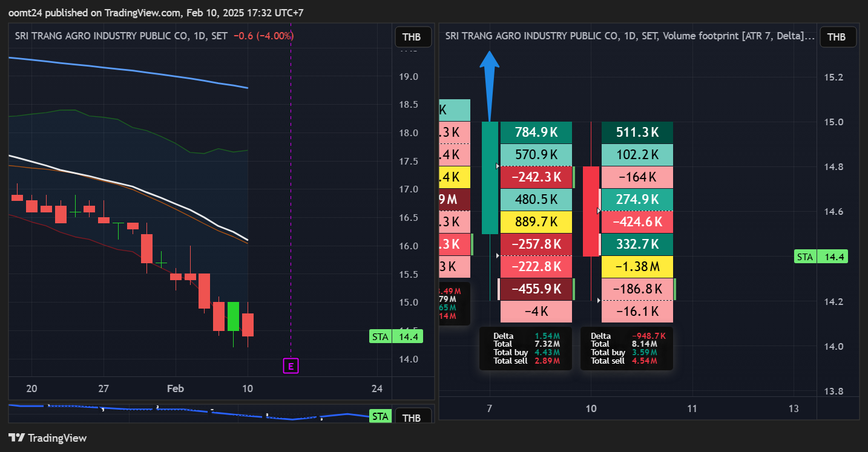Click the Total sell 4.54 M value
Viewport: 868px width, 452px height.
click(x=648, y=361)
